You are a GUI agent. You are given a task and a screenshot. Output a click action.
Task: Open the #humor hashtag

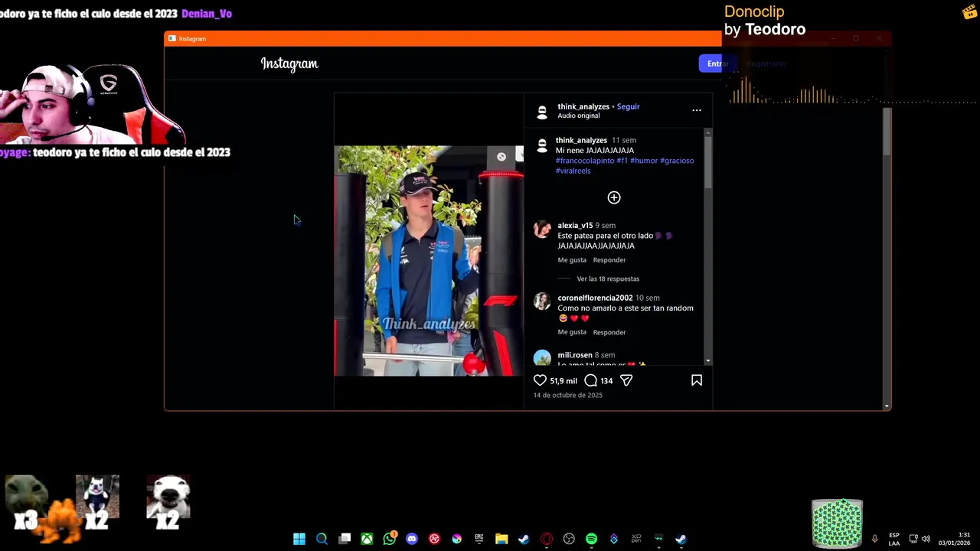click(x=644, y=161)
